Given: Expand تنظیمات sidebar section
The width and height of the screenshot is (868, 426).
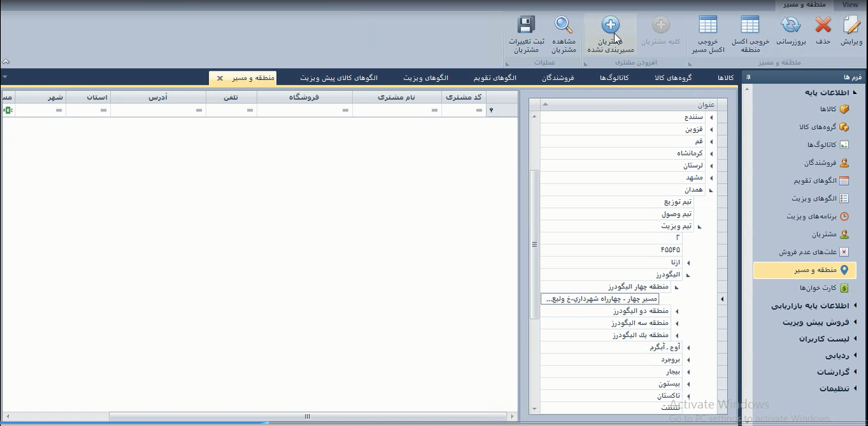Looking at the screenshot, I should [856, 389].
